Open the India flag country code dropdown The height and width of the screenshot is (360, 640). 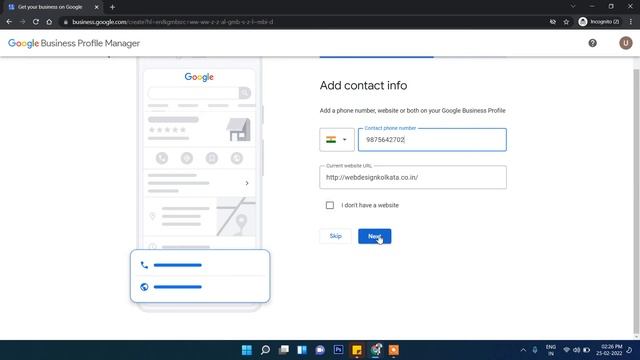(337, 140)
